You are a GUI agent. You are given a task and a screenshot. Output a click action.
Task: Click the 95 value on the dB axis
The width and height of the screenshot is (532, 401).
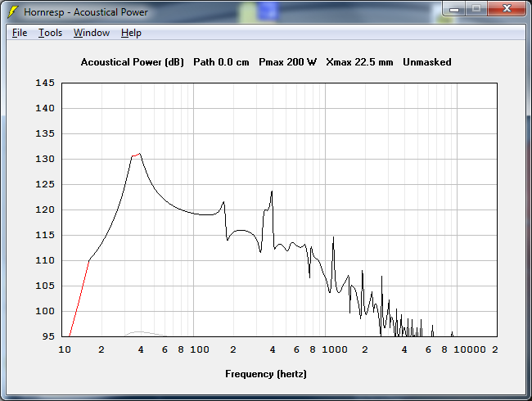pyautogui.click(x=48, y=336)
